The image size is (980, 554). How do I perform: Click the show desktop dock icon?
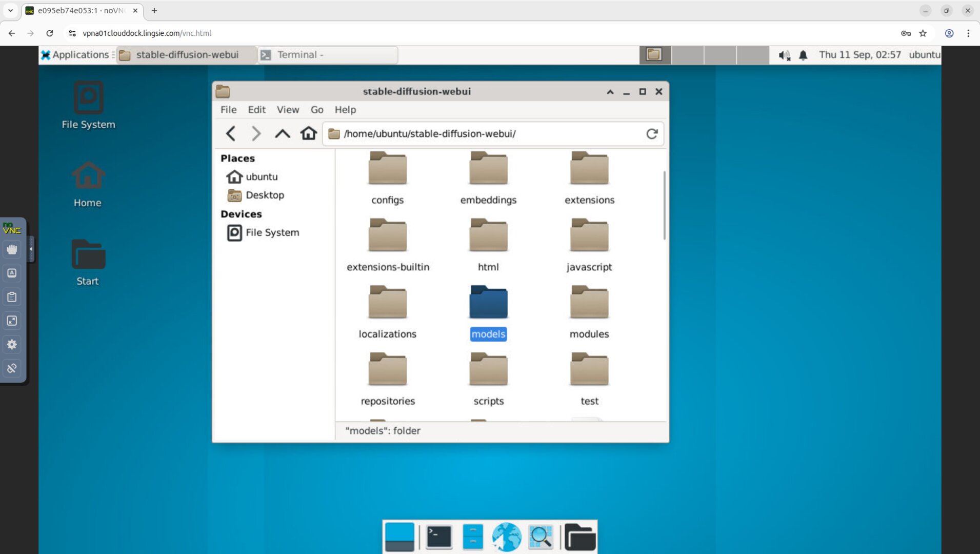[x=399, y=537]
